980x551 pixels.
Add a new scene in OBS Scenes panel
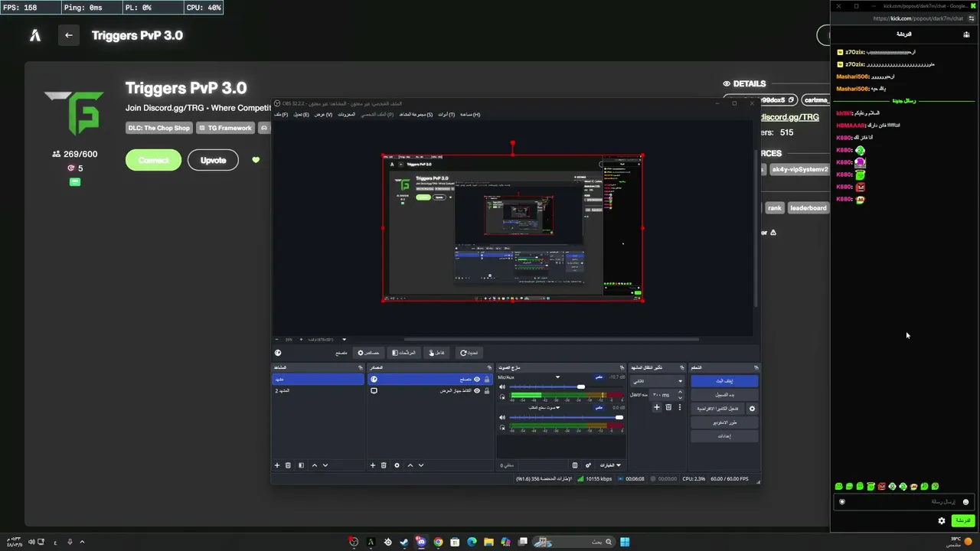[x=277, y=465]
